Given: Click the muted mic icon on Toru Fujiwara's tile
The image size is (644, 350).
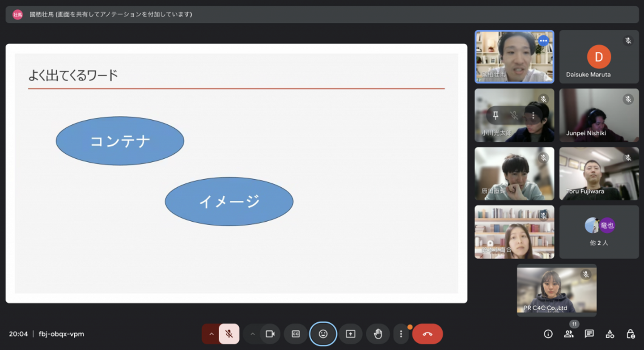Looking at the screenshot, I should 628,157.
